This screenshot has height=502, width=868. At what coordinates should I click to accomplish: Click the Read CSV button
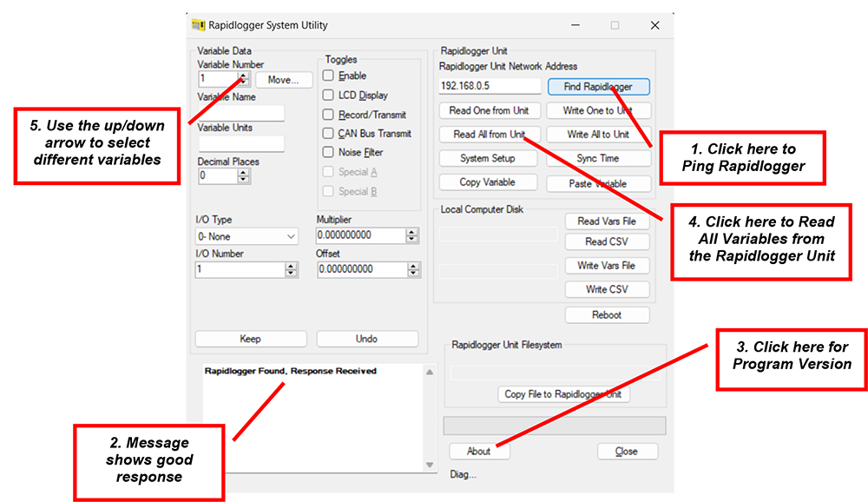coord(607,241)
